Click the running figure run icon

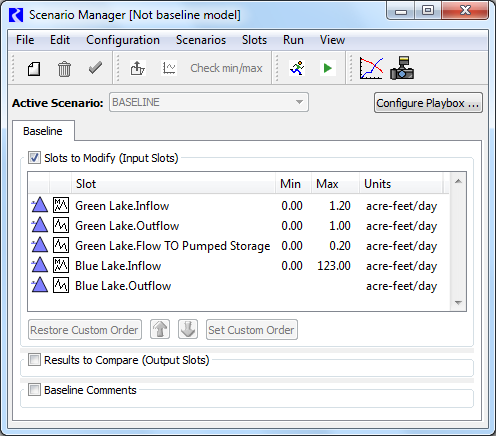297,68
